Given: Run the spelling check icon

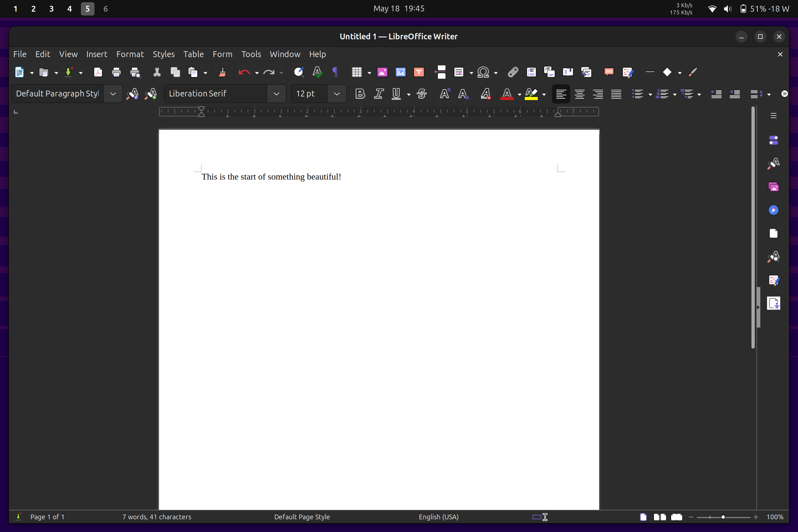Looking at the screenshot, I should pyautogui.click(x=317, y=72).
